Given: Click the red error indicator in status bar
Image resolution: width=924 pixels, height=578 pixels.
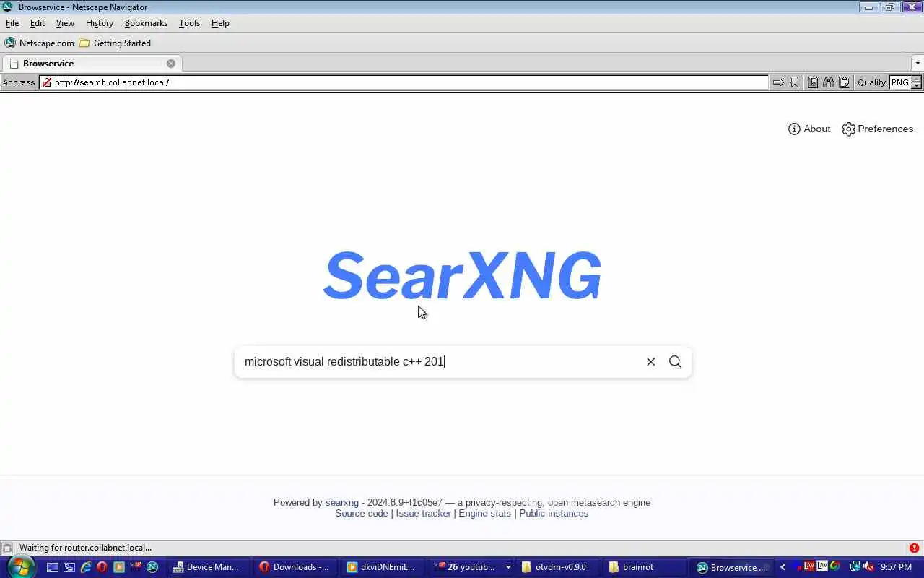Looking at the screenshot, I should coord(915,548).
